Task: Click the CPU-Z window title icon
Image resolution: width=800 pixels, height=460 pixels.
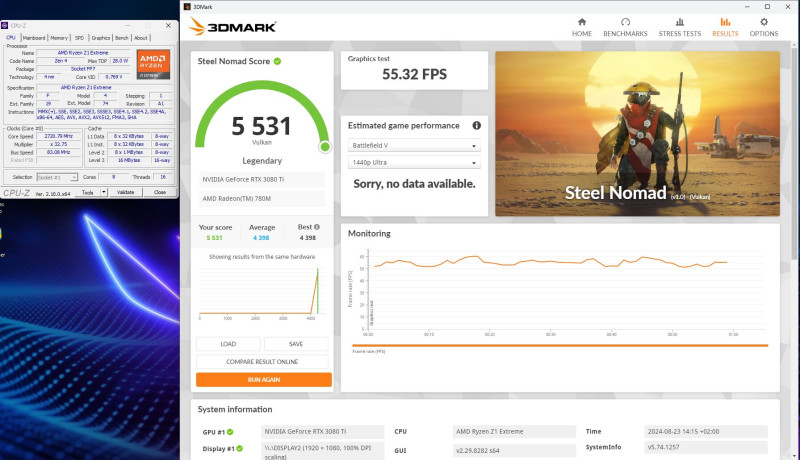Action: tap(5, 25)
